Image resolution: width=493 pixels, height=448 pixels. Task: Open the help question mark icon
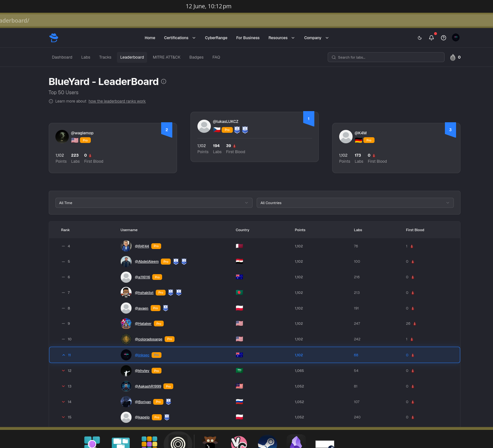443,38
